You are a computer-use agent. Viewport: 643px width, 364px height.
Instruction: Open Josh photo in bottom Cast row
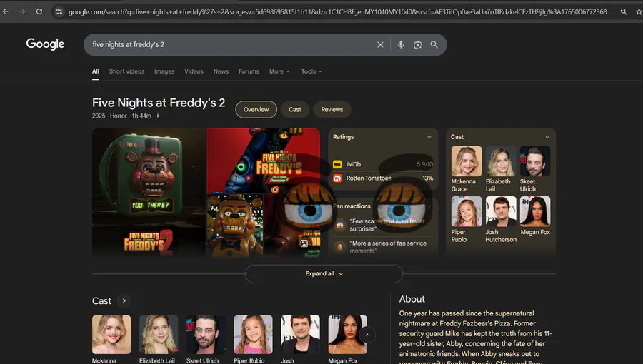click(x=300, y=335)
